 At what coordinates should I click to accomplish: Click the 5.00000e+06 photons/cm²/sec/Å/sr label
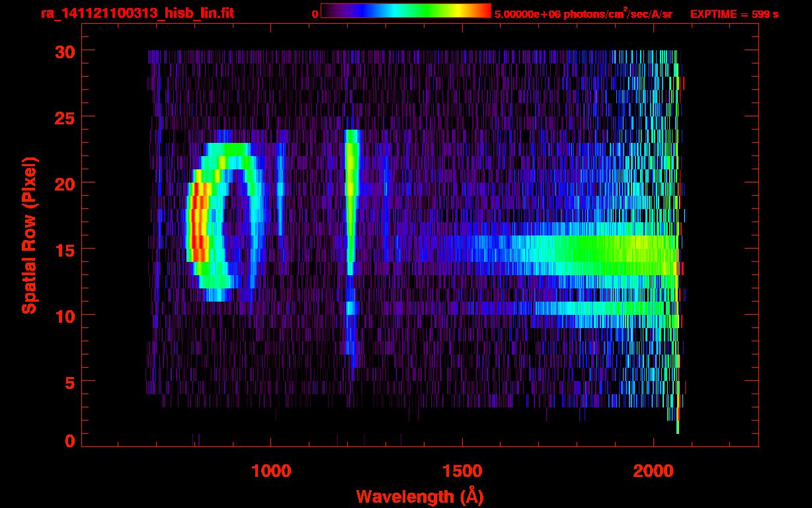[583, 13]
